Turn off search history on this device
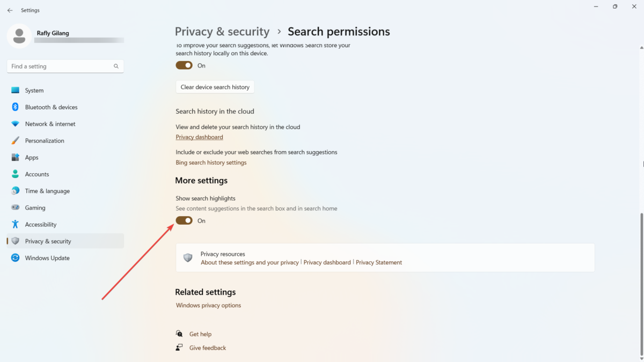644x362 pixels. (x=184, y=65)
